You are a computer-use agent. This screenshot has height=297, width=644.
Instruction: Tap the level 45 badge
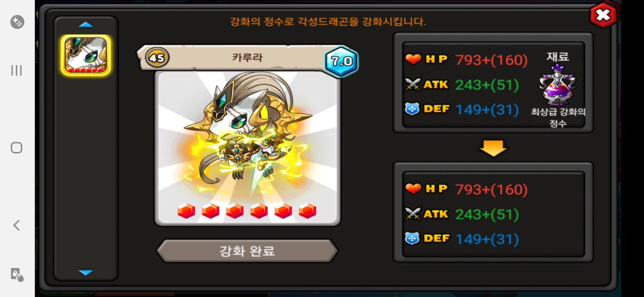(x=157, y=57)
